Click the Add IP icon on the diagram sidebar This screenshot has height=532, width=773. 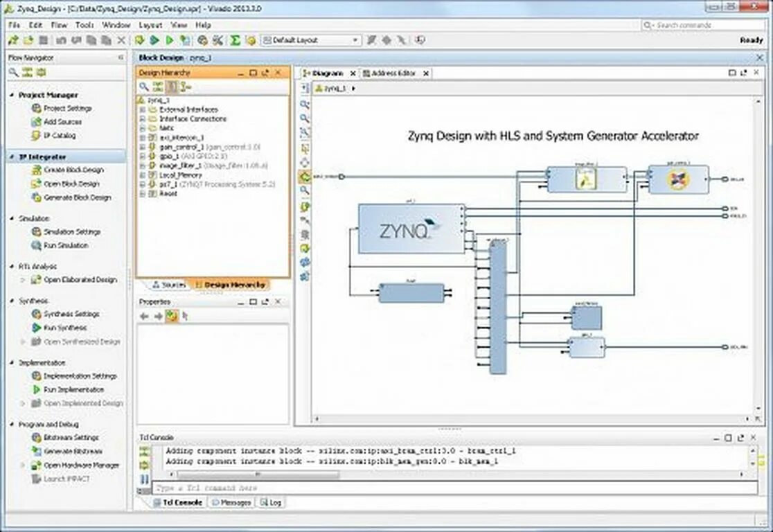click(305, 206)
